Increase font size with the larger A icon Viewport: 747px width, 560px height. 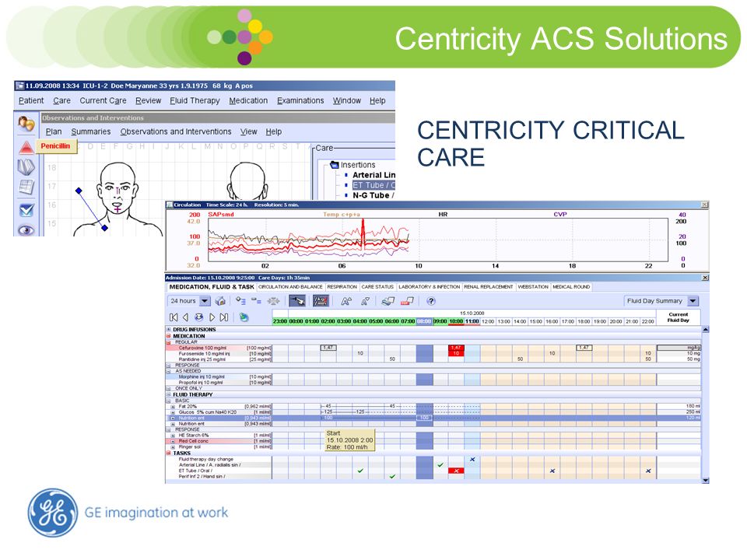point(346,301)
